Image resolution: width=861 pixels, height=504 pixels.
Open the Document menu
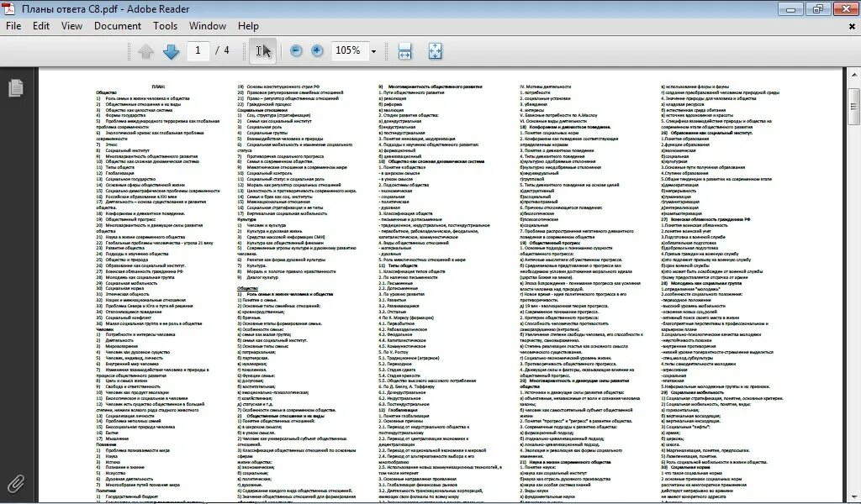tap(118, 26)
